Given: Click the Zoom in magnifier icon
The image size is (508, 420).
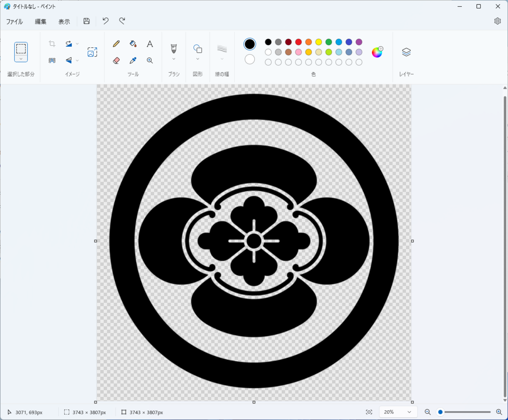Looking at the screenshot, I should 499,412.
